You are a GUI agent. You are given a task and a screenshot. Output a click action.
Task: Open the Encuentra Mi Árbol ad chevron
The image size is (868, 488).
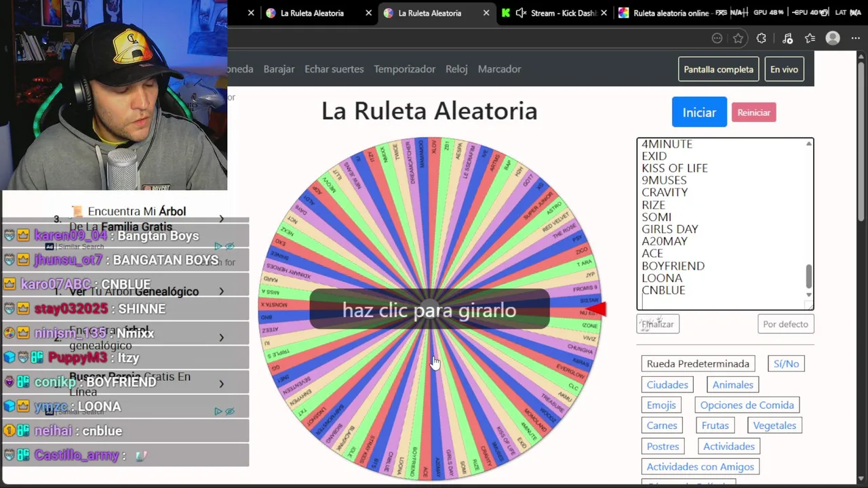(x=221, y=219)
